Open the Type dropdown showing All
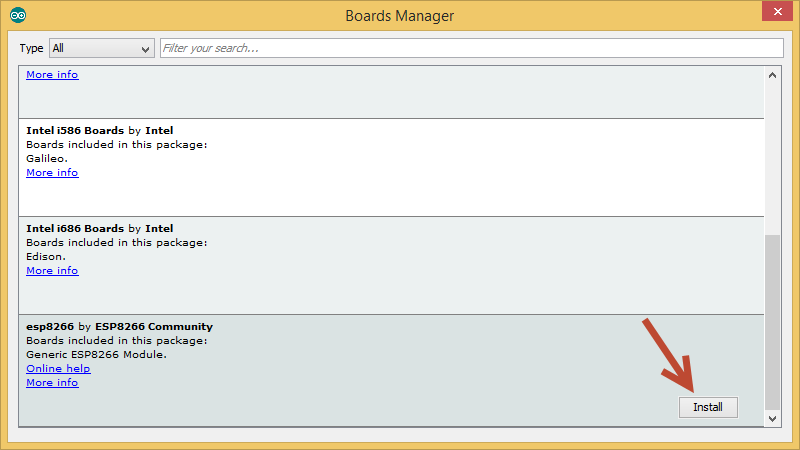800x450 pixels. point(102,48)
